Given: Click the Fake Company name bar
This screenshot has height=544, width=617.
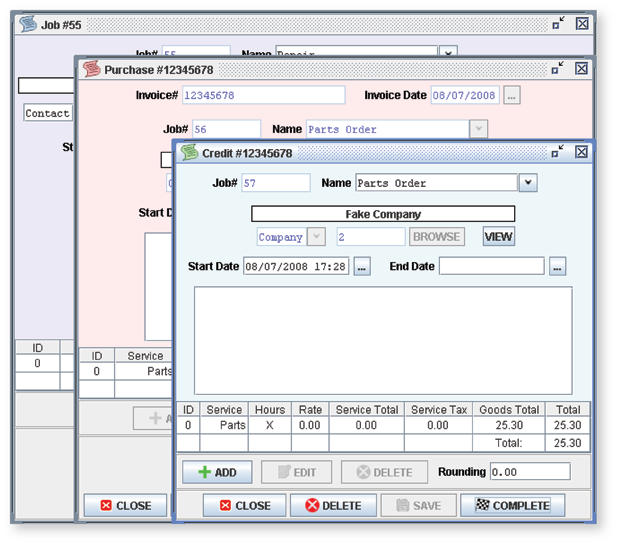Looking at the screenshot, I should point(383,214).
